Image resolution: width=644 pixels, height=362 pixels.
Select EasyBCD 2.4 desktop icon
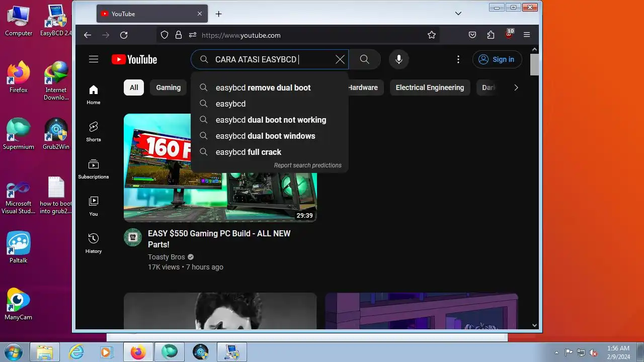(x=56, y=21)
